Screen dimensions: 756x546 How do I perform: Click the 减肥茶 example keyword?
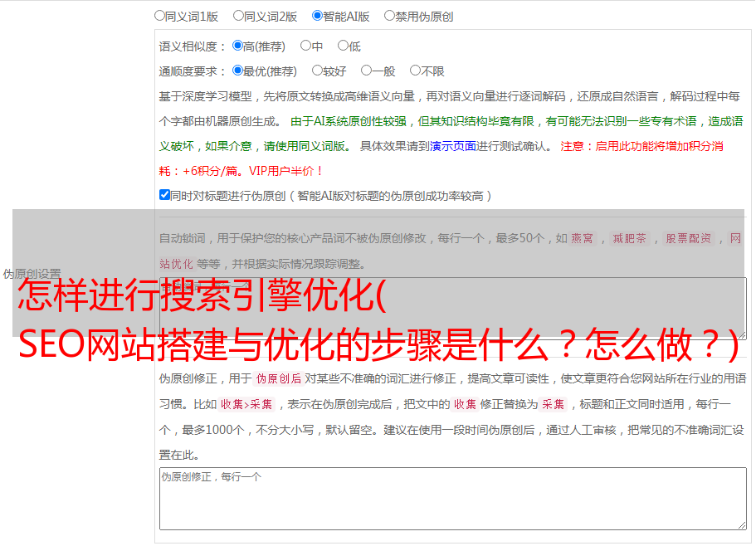(629, 238)
